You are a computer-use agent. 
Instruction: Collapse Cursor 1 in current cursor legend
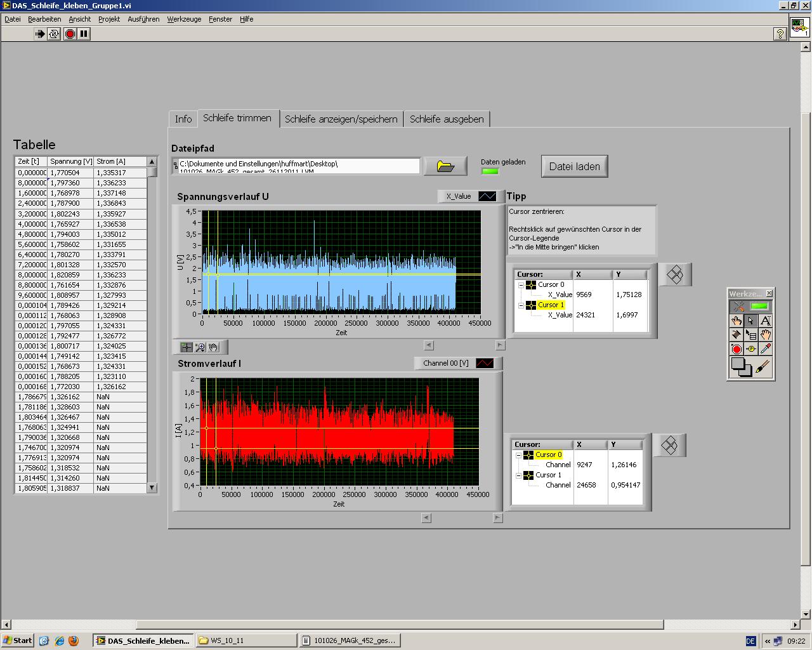518,475
